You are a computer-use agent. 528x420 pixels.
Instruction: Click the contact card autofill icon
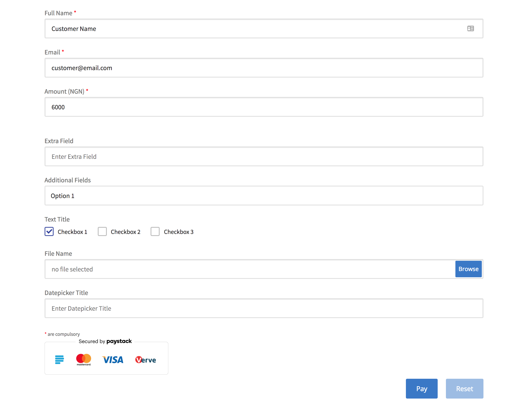470,29
